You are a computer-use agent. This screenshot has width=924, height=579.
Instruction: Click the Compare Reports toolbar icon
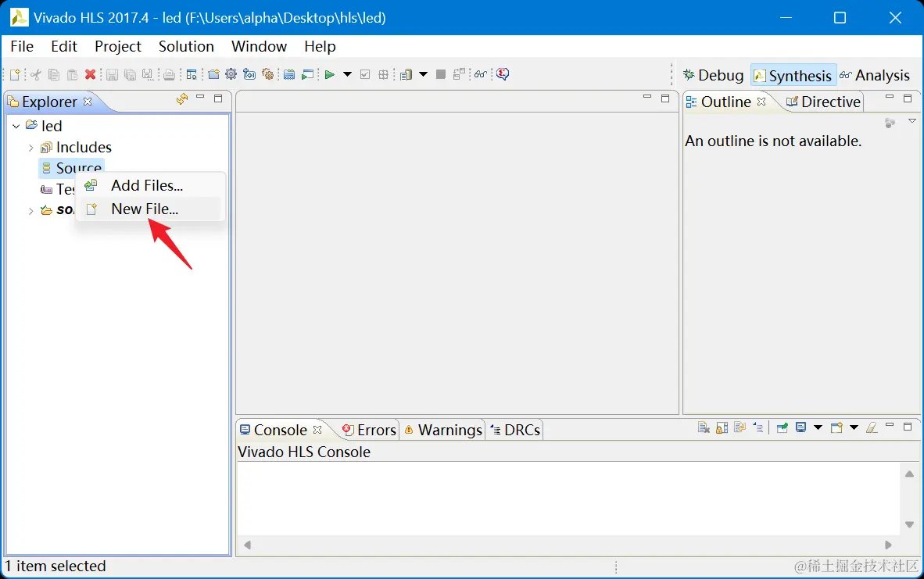pyautogui.click(x=459, y=74)
